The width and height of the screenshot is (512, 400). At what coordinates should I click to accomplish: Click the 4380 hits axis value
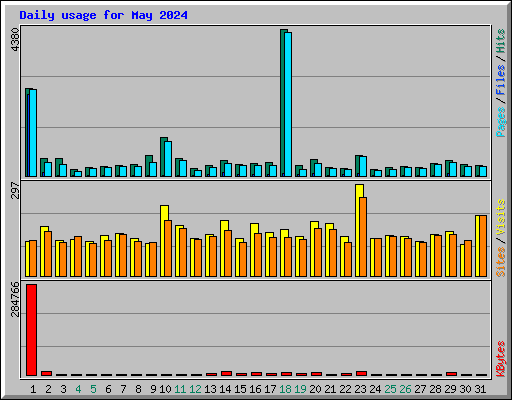coord(16,40)
